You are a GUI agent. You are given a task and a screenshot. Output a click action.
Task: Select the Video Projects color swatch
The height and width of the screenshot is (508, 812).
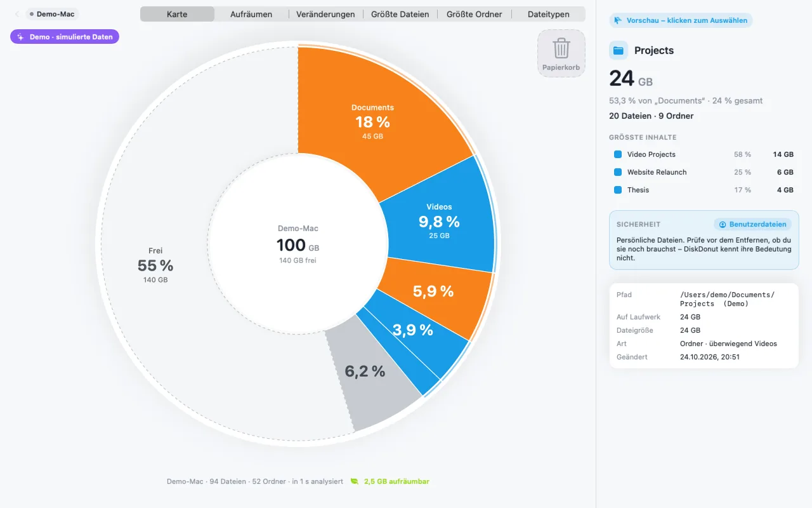coord(618,154)
